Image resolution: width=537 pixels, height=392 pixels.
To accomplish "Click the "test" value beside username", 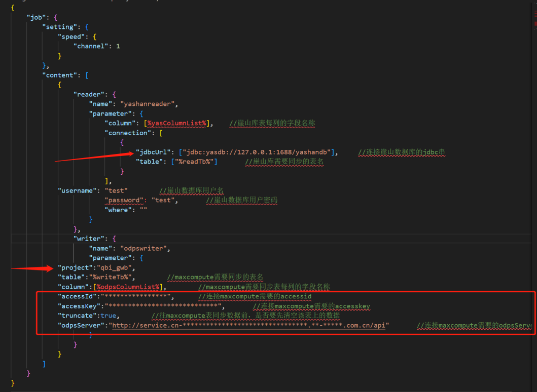I will [116, 190].
